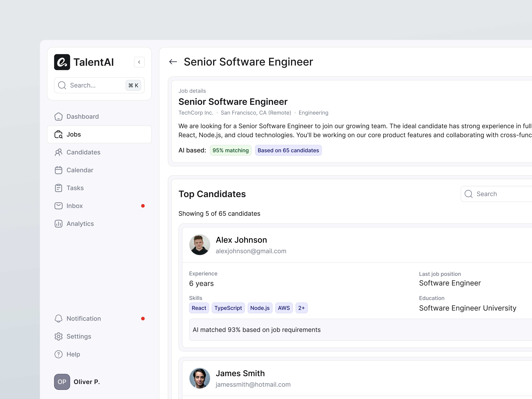Click AI matched 93% summary box
The width and height of the screenshot is (532, 399).
[361, 330]
